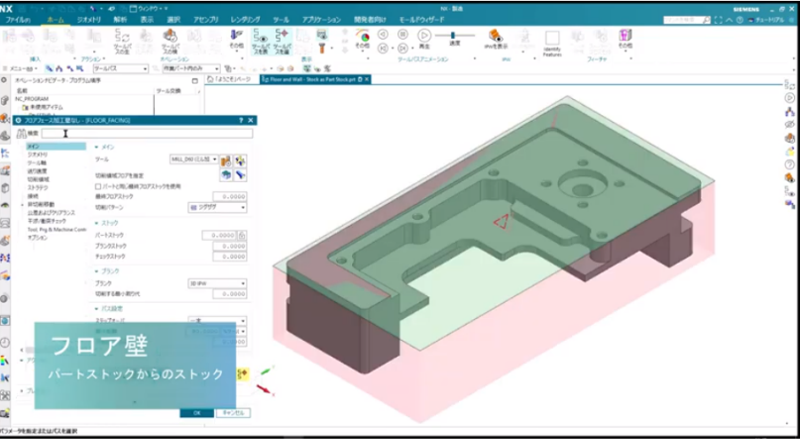800x439 pixels.
Task: Click the search magnifier in command finder
Action: [x=706, y=20]
